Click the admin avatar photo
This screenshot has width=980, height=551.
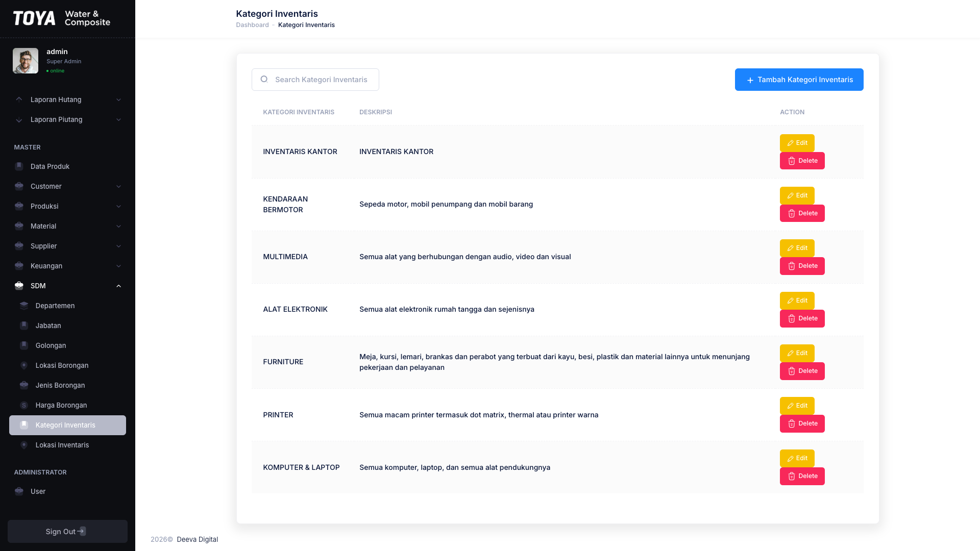pyautogui.click(x=26, y=61)
